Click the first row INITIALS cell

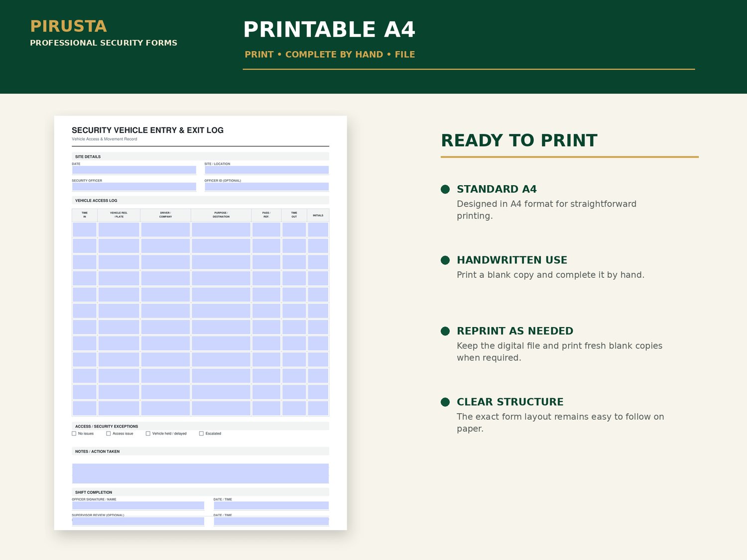(318, 229)
